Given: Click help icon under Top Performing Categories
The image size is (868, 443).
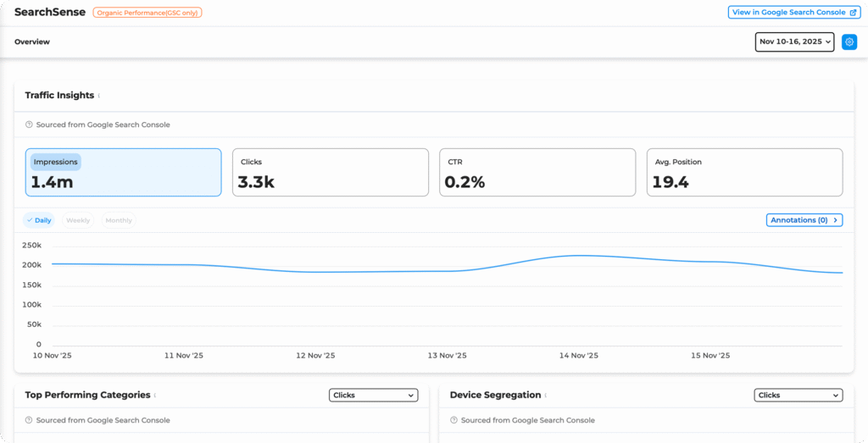Looking at the screenshot, I should (29, 420).
